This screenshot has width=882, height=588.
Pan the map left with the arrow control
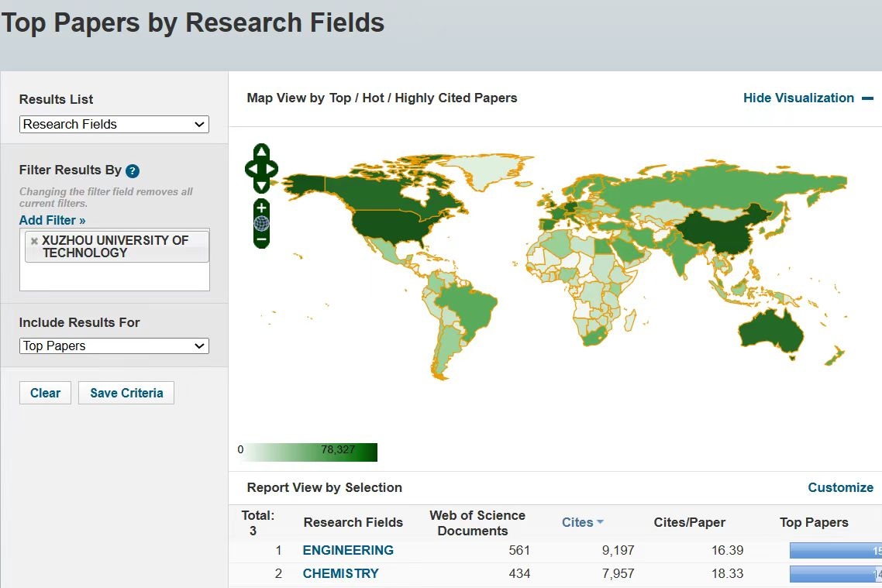tap(251, 169)
